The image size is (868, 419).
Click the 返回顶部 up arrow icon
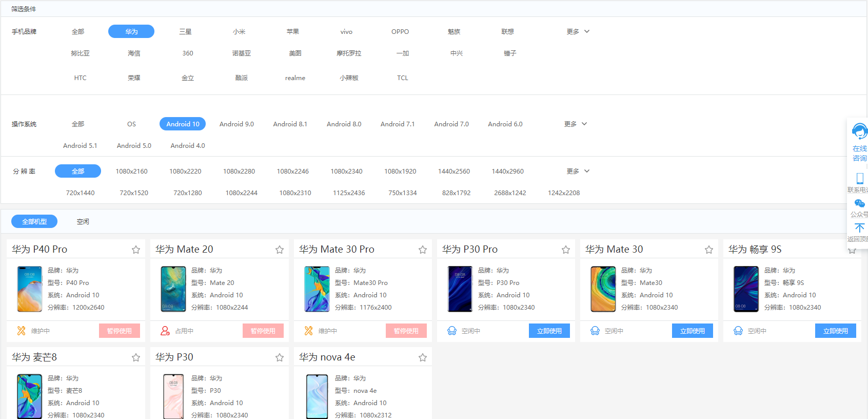(x=860, y=227)
